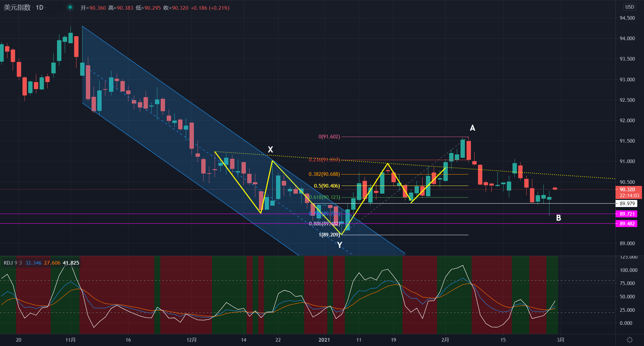Click the 3月 date on time axis
The height and width of the screenshot is (346, 644).
pos(560,340)
